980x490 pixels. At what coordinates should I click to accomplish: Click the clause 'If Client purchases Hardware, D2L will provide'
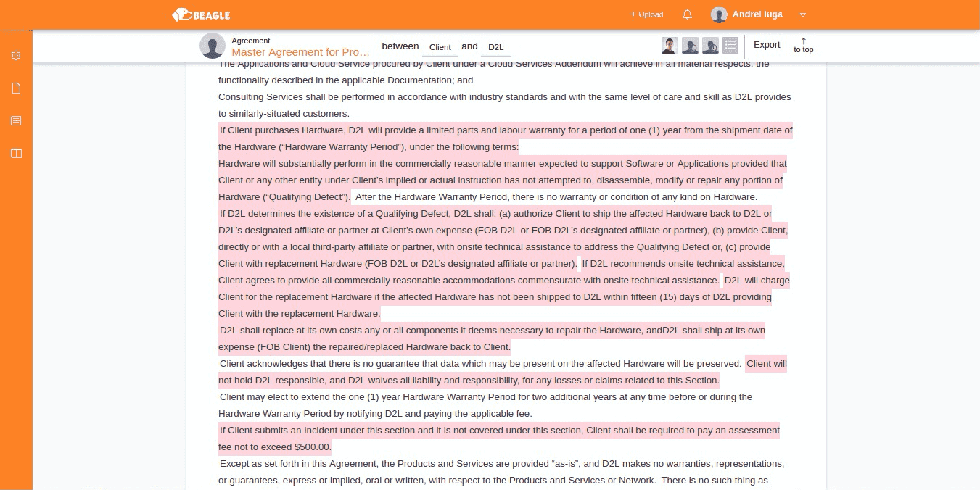(506, 138)
